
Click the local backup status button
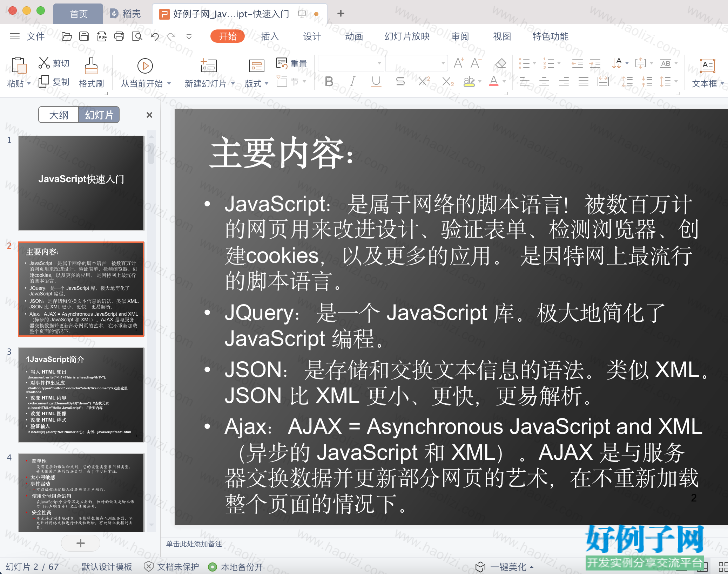(x=235, y=567)
